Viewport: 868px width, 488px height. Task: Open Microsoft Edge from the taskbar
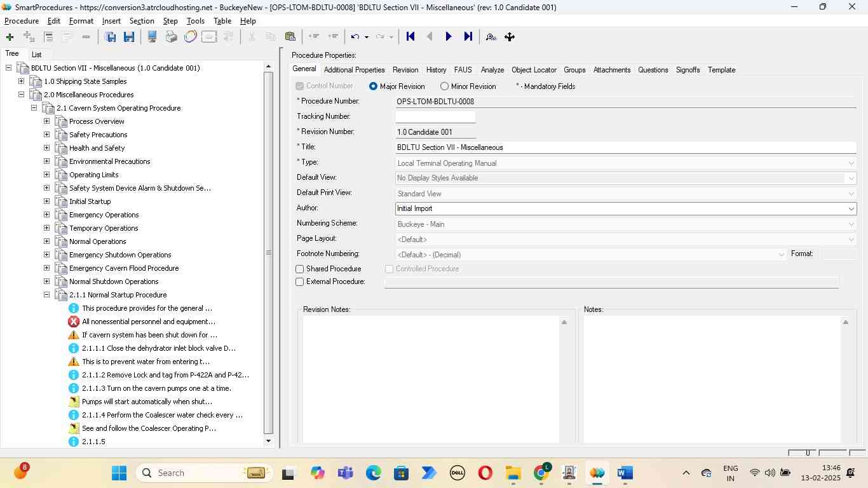[373, 473]
